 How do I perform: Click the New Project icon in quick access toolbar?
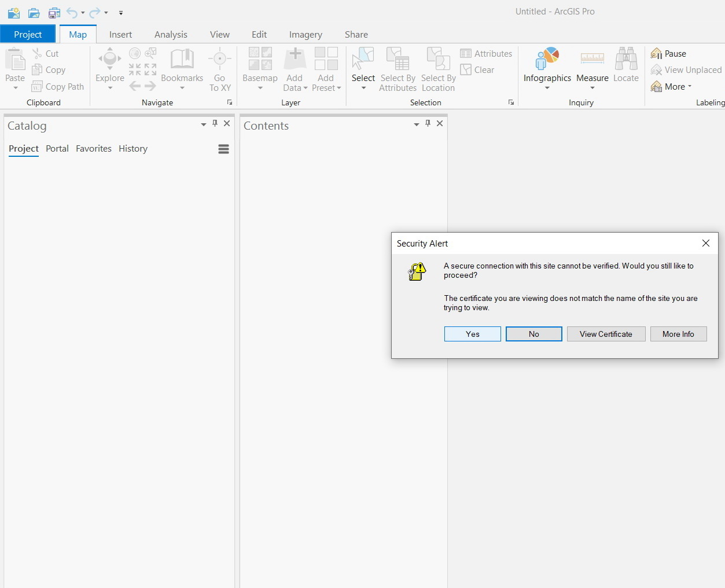click(14, 13)
